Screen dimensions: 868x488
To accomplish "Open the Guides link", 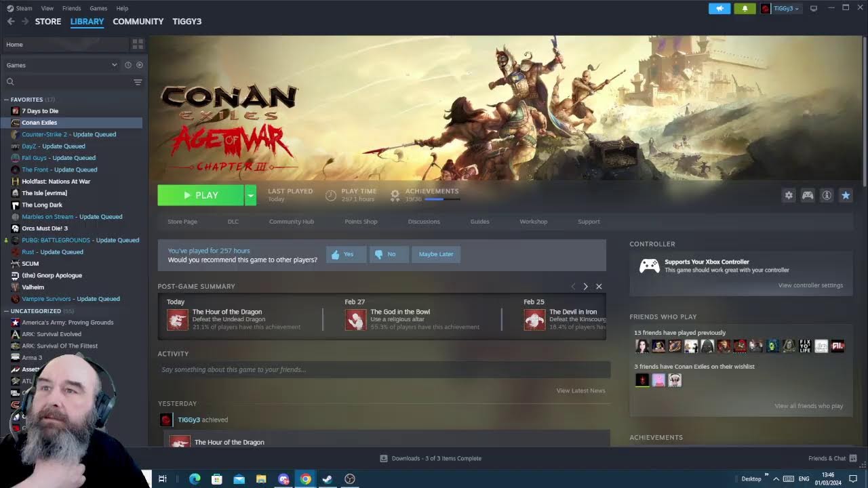I will pos(479,222).
